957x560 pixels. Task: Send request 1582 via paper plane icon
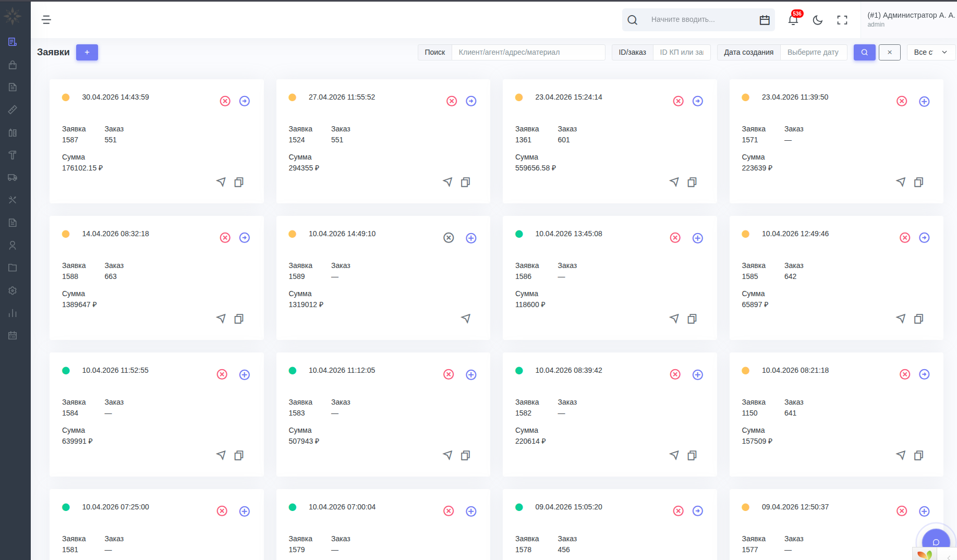pos(674,455)
